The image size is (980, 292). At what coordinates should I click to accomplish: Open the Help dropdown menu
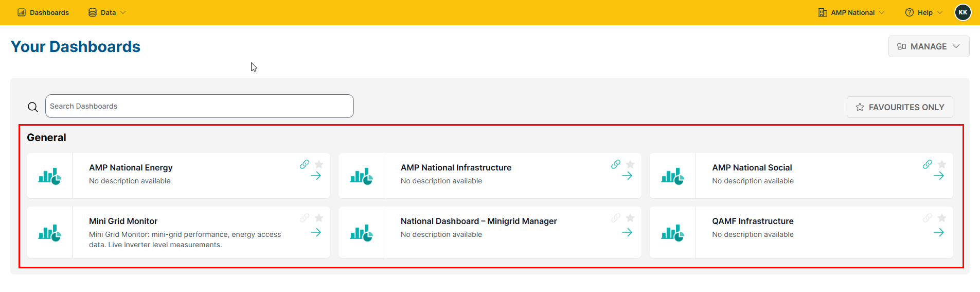924,12
